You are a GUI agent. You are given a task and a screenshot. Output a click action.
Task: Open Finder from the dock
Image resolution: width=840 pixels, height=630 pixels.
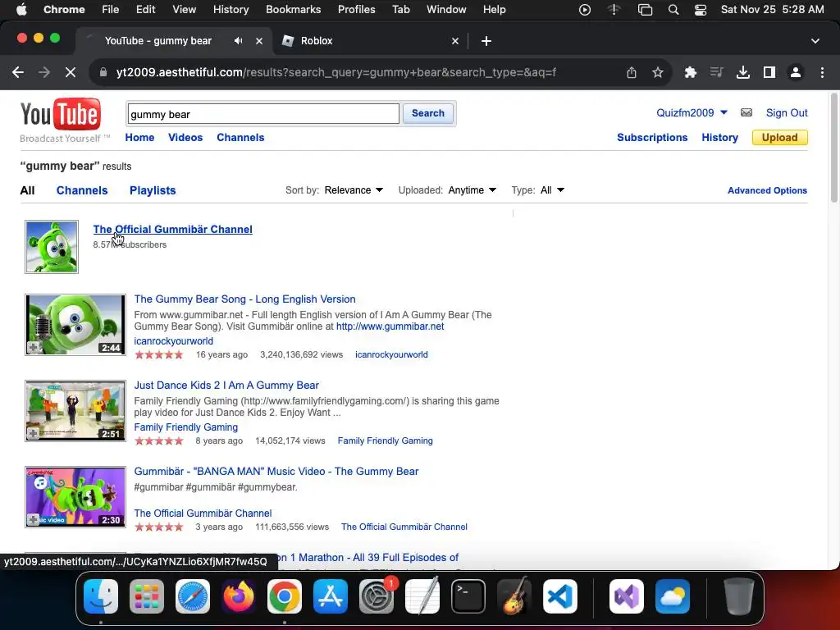pos(101,596)
